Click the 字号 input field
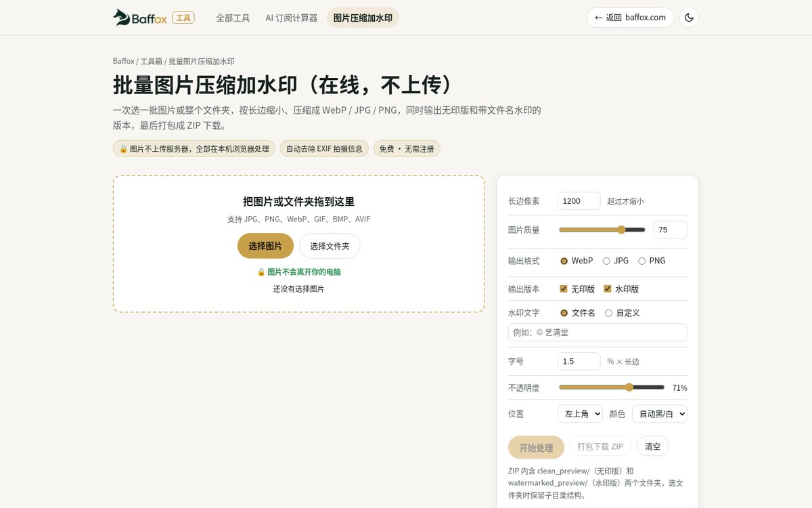The width and height of the screenshot is (812, 508). (579, 361)
